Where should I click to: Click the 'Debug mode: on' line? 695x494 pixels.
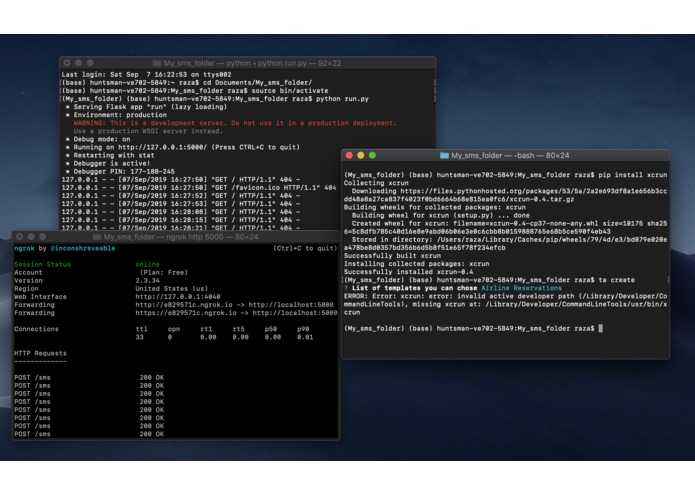tap(102, 139)
